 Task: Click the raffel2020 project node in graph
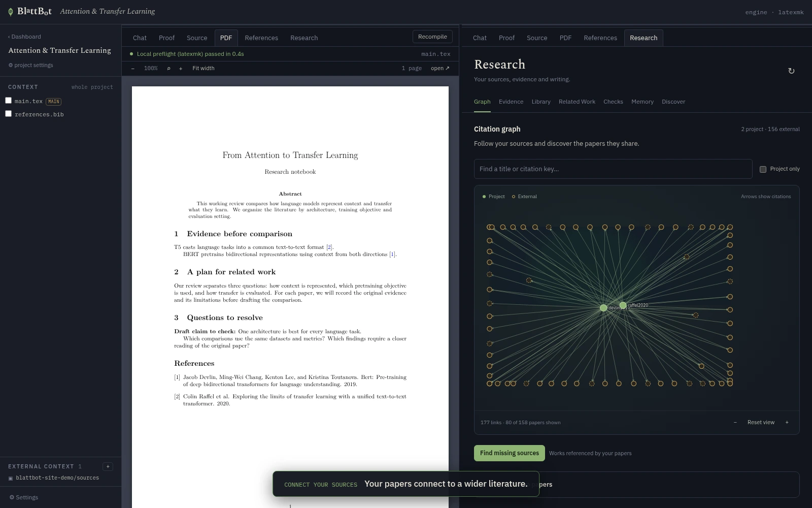(623, 305)
